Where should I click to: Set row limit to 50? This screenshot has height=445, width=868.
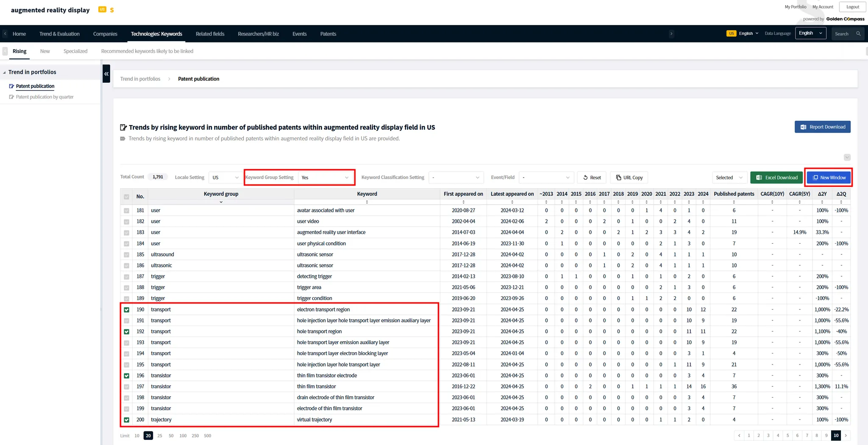click(171, 436)
